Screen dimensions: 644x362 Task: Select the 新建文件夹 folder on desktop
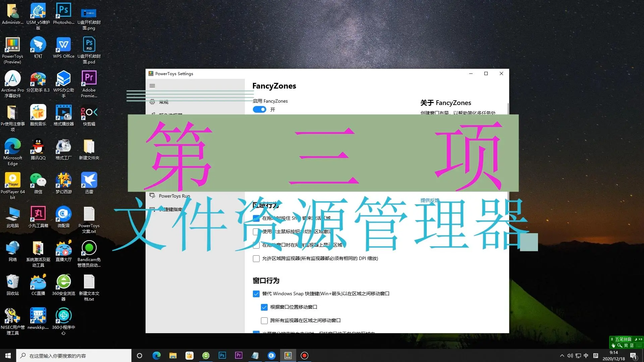(89, 149)
